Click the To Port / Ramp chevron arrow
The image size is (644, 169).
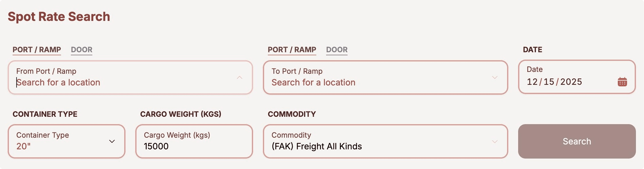(495, 78)
